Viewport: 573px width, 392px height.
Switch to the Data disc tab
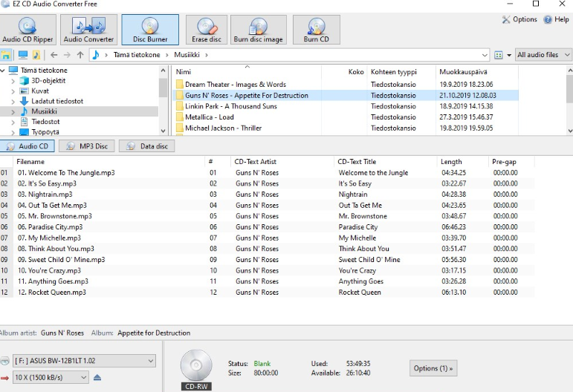coord(146,146)
